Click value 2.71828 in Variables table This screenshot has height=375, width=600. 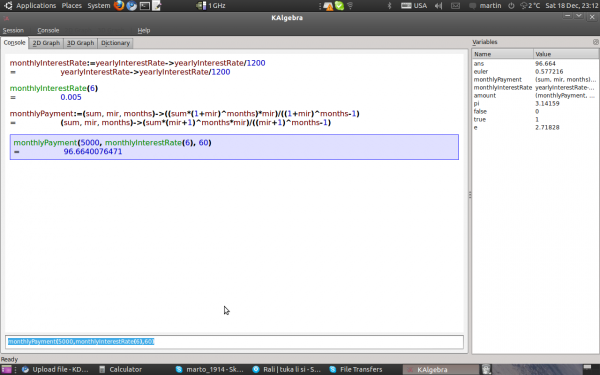pos(547,128)
